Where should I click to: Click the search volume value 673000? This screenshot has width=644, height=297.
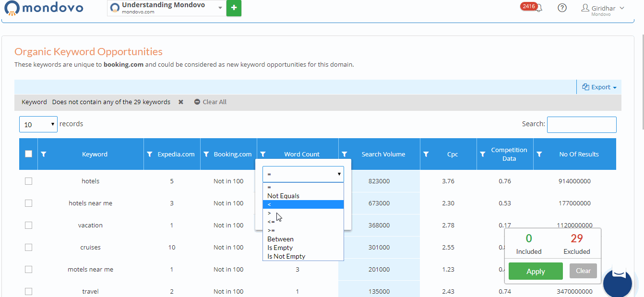pos(379,203)
